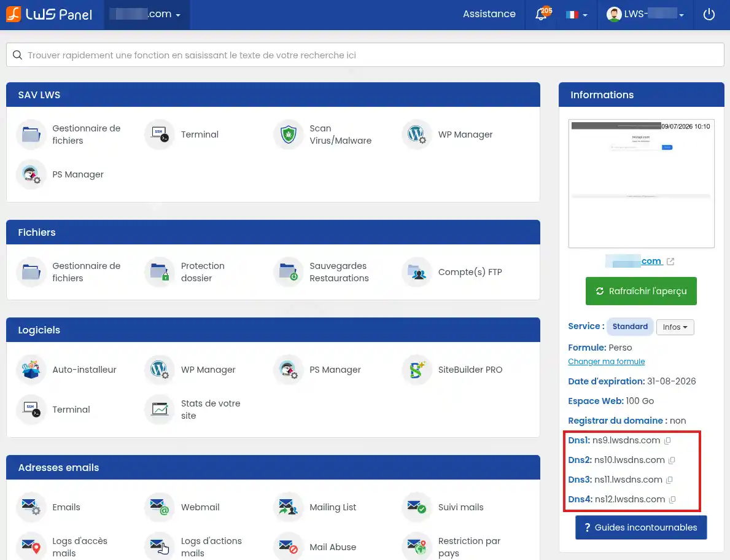This screenshot has width=730, height=560.
Task: Focus the quick function search field
Action: 365,55
